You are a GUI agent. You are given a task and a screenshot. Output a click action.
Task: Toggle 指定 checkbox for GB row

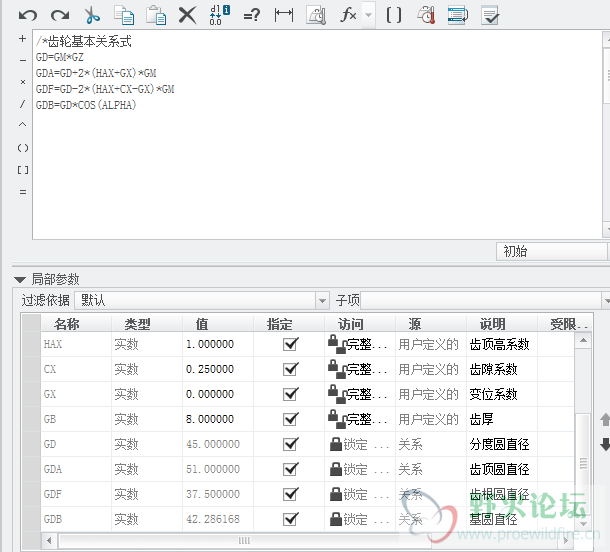coord(291,419)
